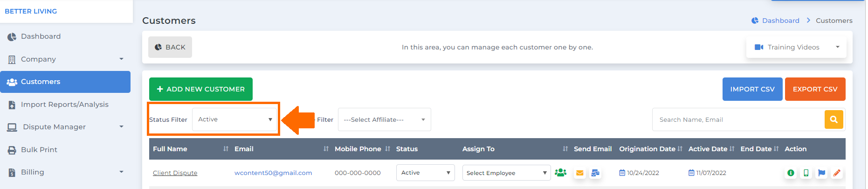Click the yellow envelope send email icon
868x189 pixels.
[579, 173]
